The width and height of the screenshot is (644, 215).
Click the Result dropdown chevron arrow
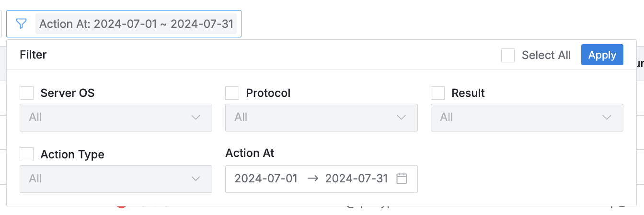click(607, 117)
